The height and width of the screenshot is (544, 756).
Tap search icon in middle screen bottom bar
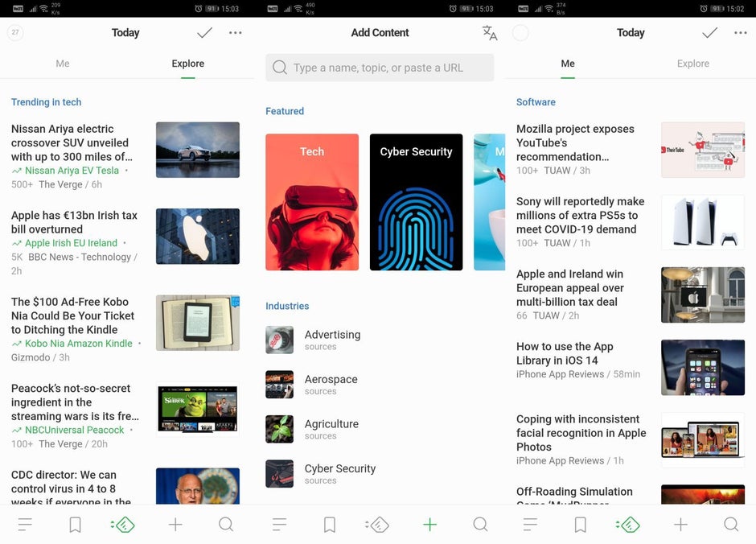481,524
